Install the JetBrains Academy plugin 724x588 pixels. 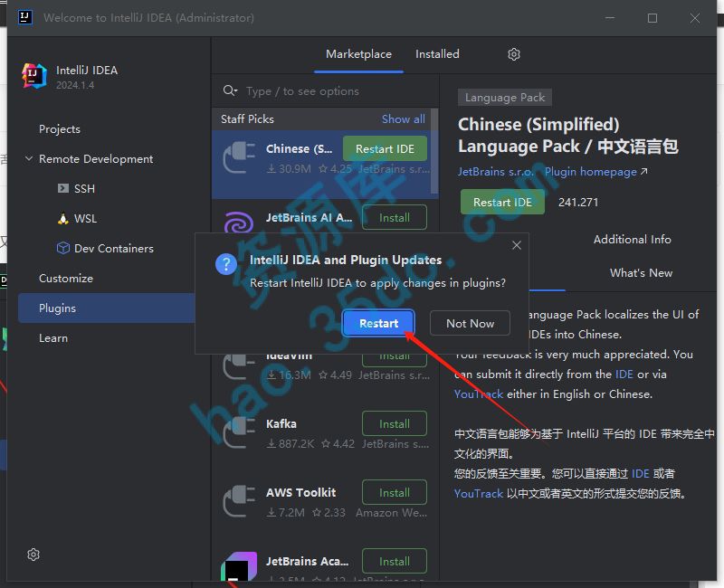click(394, 561)
